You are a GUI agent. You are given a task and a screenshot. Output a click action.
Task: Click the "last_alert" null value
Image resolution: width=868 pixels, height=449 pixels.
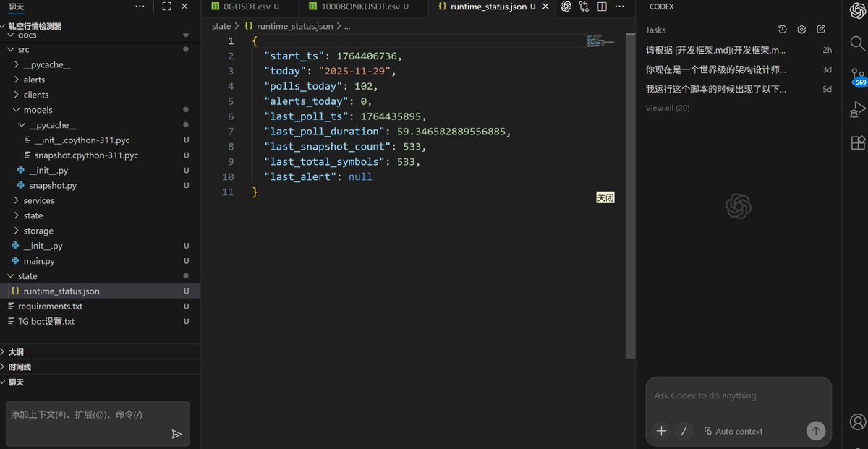tap(360, 176)
